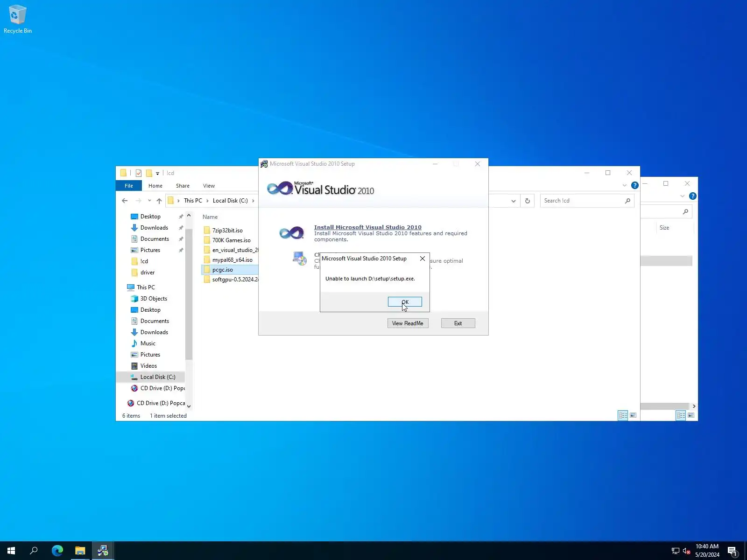
Task: Open the recent locations dropdown
Action: coord(149,201)
